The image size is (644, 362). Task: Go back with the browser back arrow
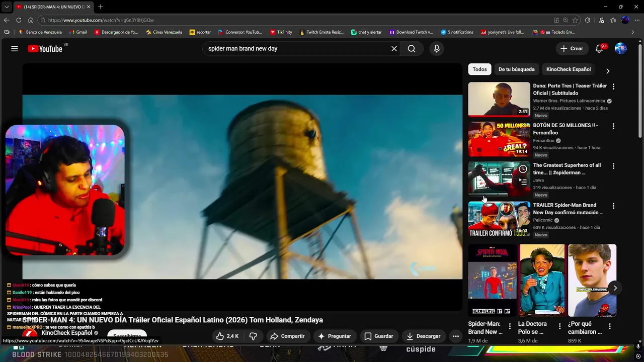click(x=7, y=20)
